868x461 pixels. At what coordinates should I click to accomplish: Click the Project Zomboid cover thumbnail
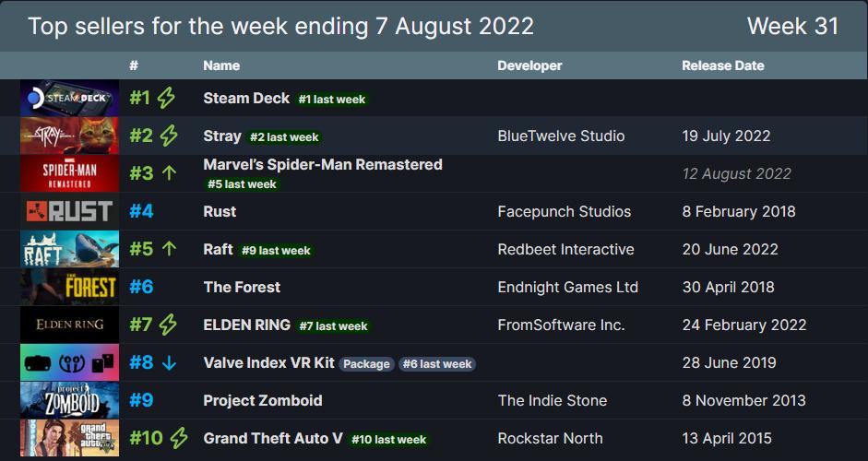(69, 400)
